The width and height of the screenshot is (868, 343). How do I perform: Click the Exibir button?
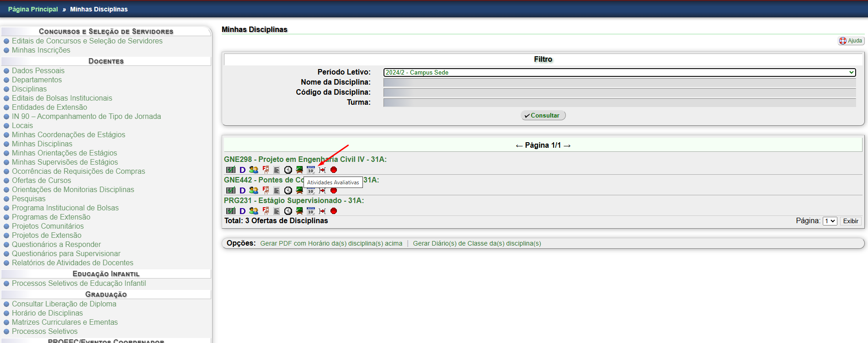(x=850, y=221)
